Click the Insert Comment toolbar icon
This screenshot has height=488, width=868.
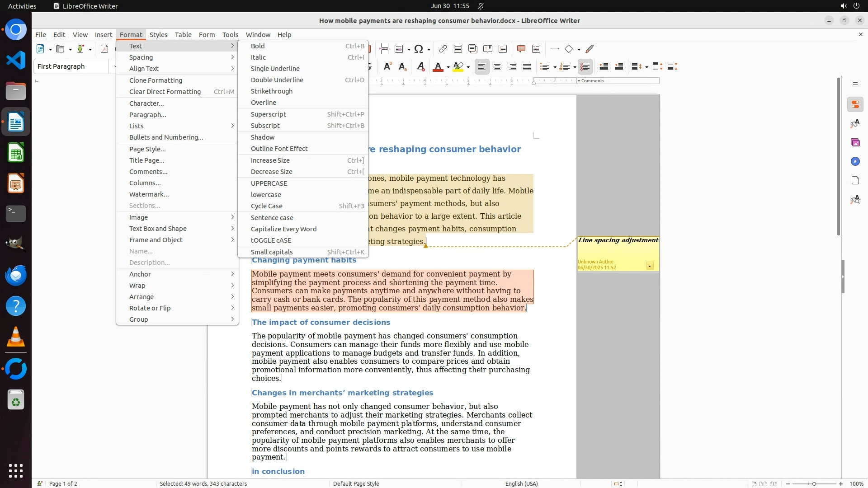[521, 49]
